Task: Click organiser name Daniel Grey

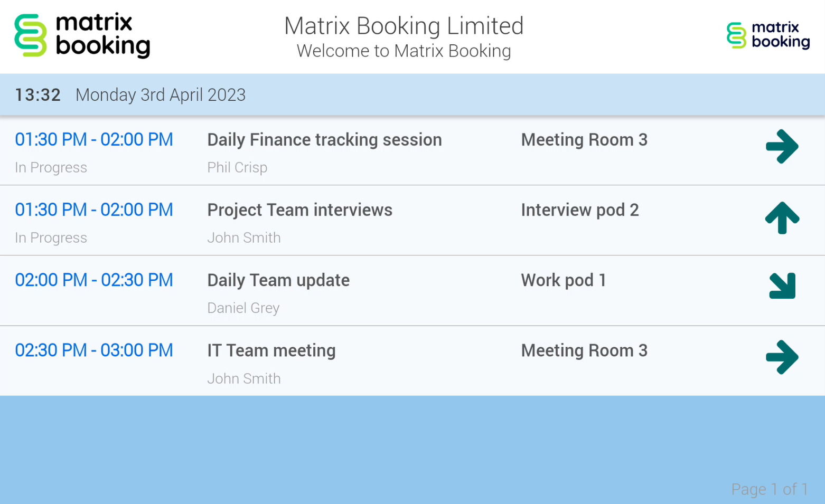Action: click(243, 308)
